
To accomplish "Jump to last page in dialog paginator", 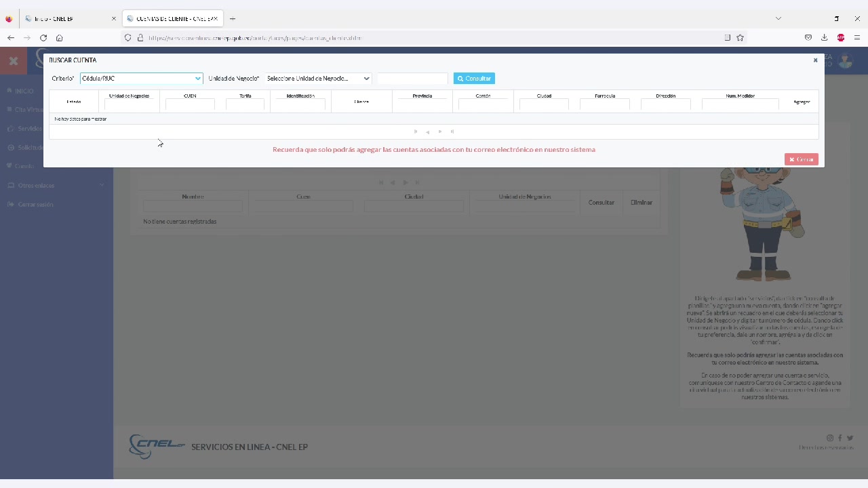I will click(452, 131).
